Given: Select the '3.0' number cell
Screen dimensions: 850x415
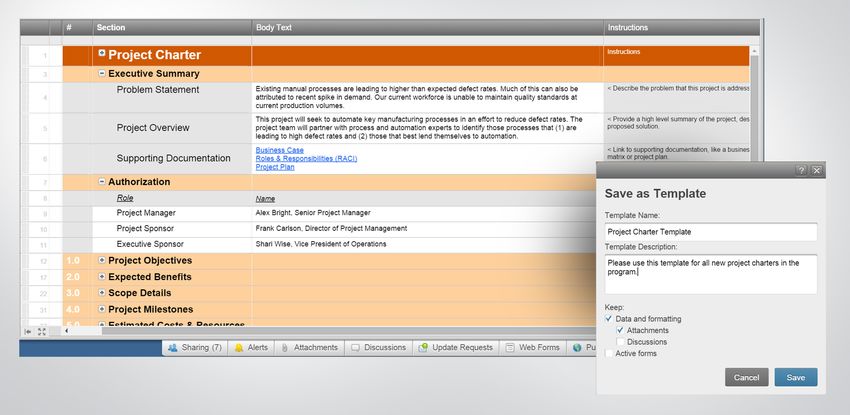Looking at the screenshot, I should click(x=78, y=293).
